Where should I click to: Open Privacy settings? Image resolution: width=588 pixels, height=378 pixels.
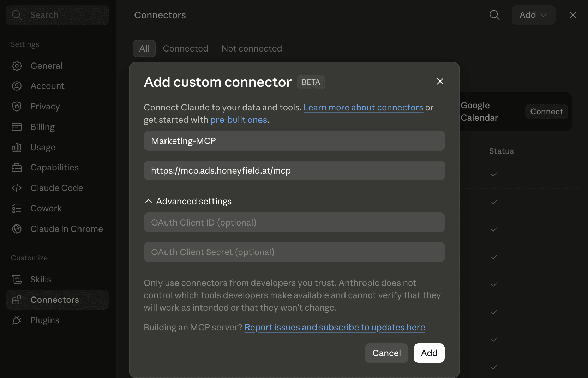point(57,107)
